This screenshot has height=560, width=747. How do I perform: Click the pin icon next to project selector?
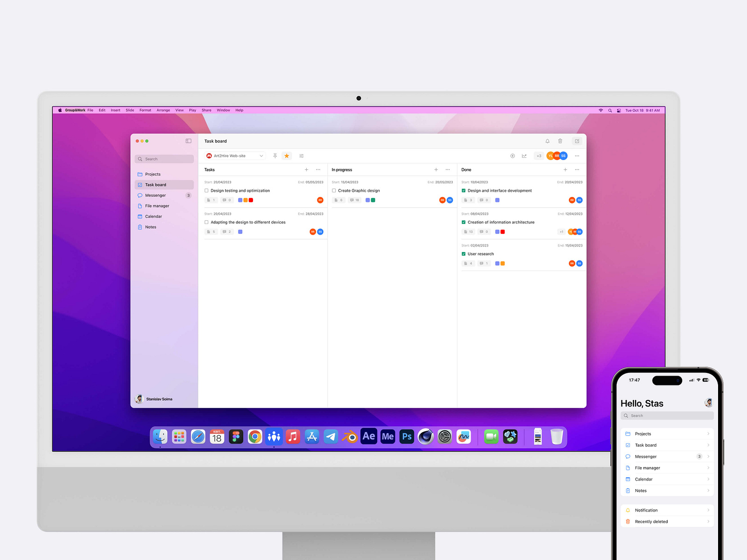(x=275, y=156)
